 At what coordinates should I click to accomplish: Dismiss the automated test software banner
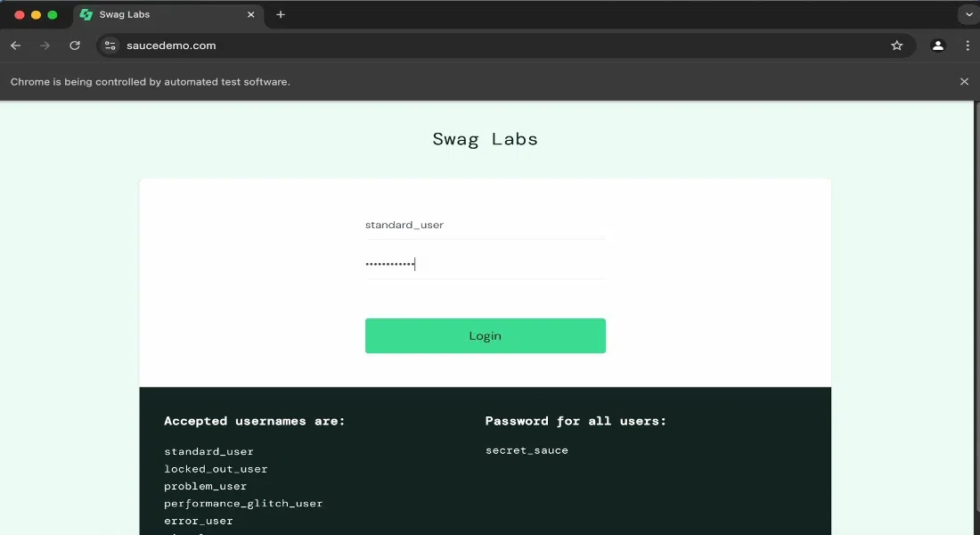click(964, 82)
